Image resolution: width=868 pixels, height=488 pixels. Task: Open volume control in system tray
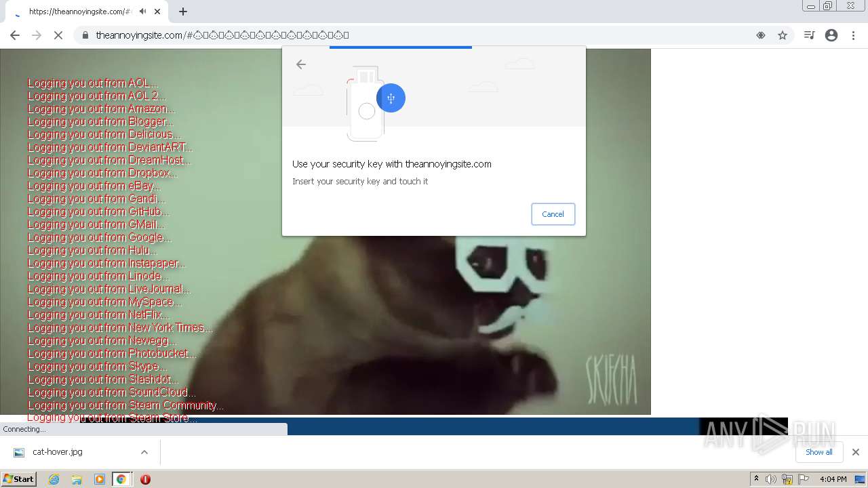pyautogui.click(x=771, y=479)
